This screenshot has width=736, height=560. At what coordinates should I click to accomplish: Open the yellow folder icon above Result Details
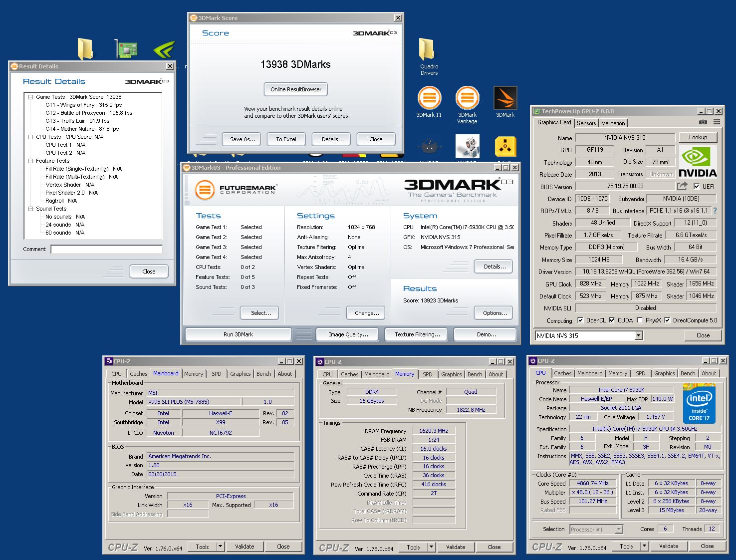(85, 49)
